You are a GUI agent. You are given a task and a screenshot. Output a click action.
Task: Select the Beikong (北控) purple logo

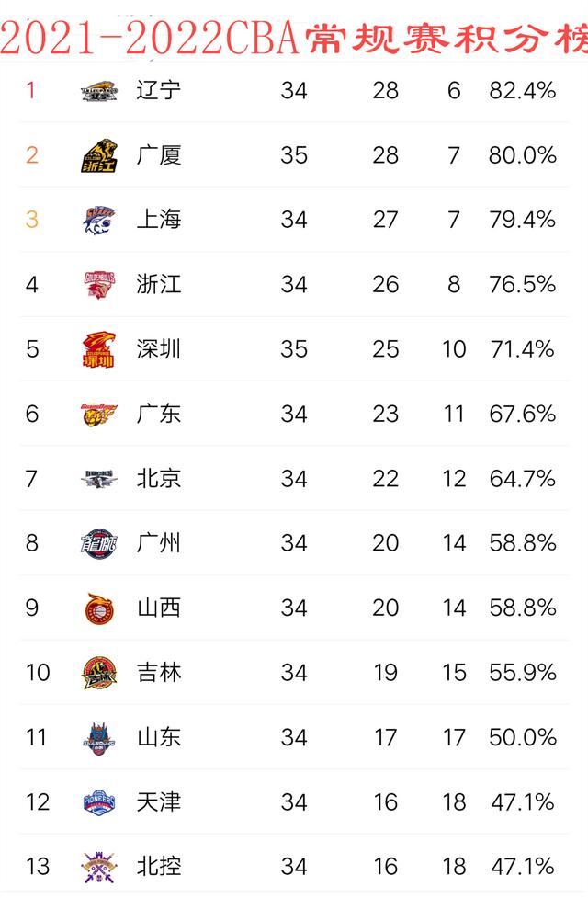[x=99, y=867]
